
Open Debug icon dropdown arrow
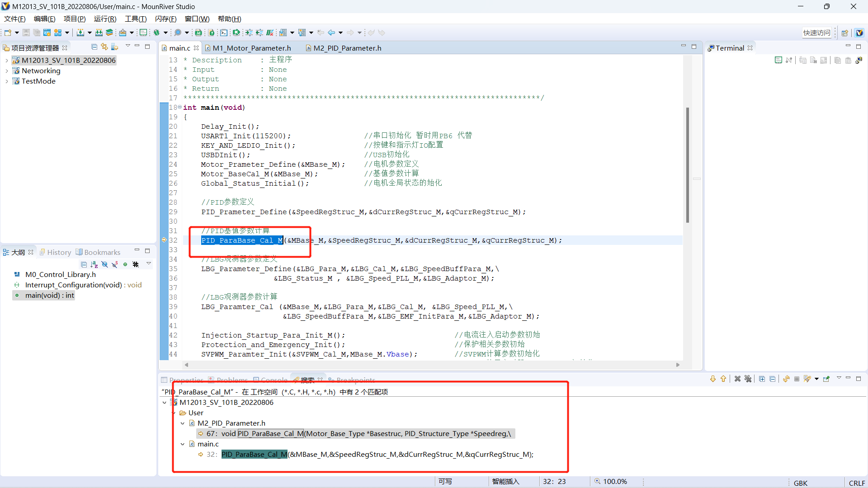pyautogui.click(x=166, y=33)
